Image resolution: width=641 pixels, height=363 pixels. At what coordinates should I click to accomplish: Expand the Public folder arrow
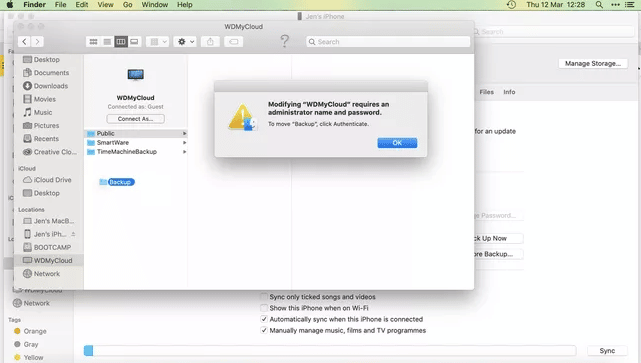pyautogui.click(x=184, y=133)
